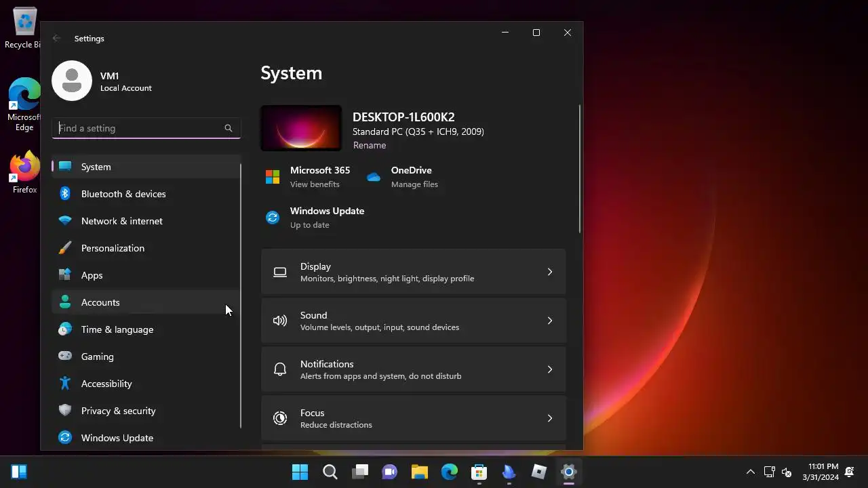The image size is (868, 488).
Task: Click the main content vertical scrollbar
Action: (x=580, y=169)
